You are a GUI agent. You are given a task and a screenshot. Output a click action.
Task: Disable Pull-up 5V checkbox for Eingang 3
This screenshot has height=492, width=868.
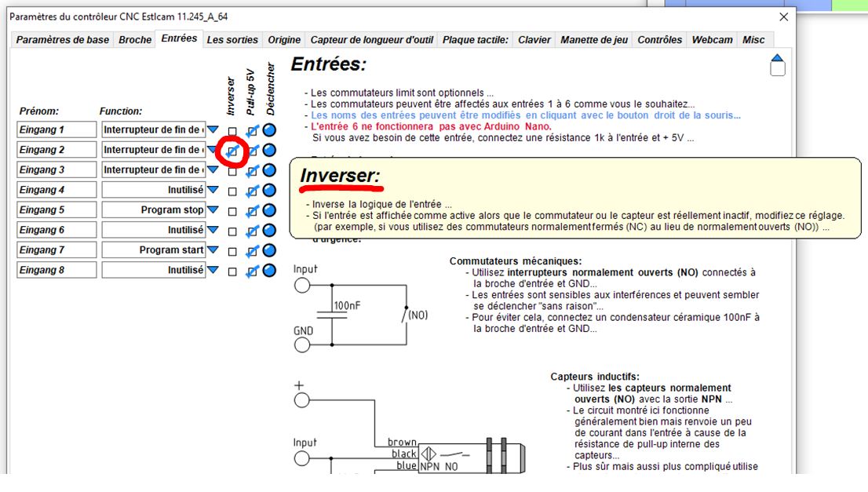(x=252, y=172)
